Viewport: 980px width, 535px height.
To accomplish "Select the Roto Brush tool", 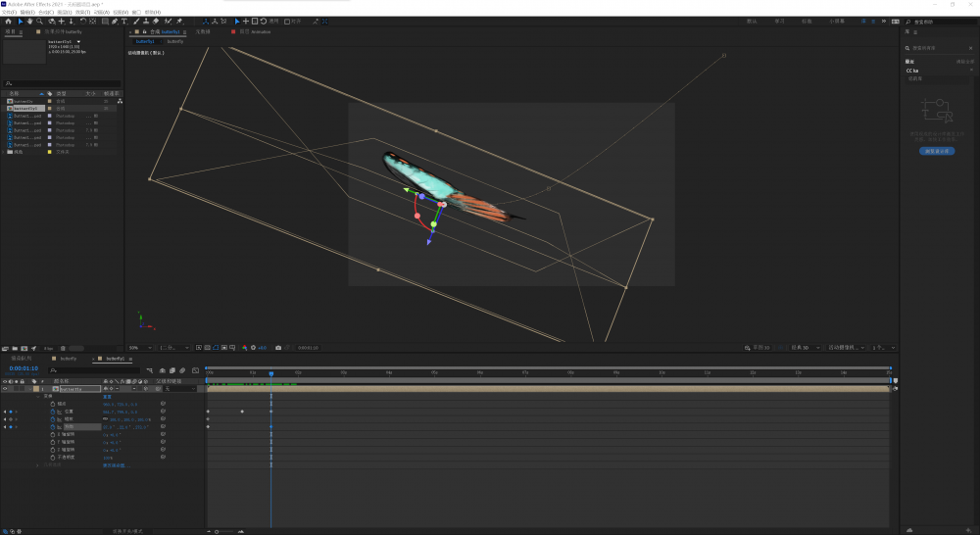I will [168, 22].
